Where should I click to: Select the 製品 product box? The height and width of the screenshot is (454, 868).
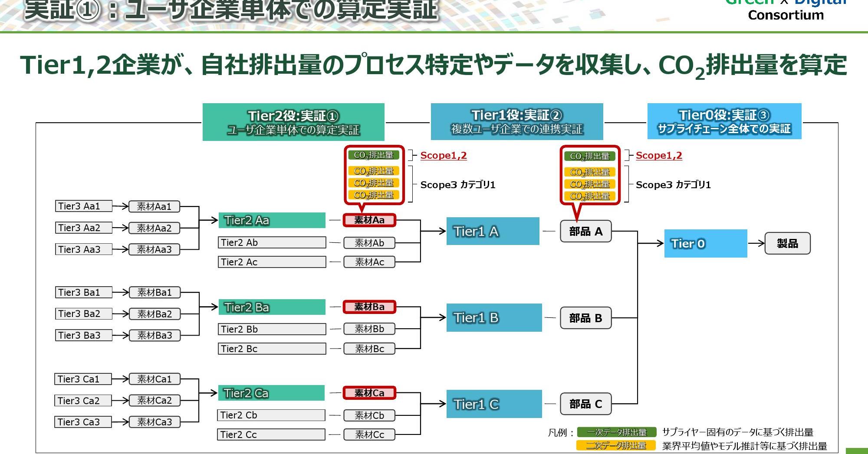pyautogui.click(x=787, y=244)
